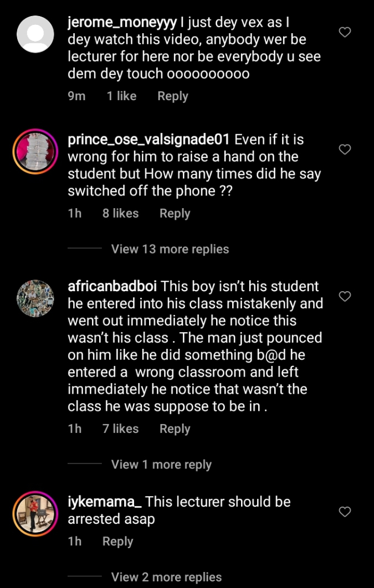
Task: View "8 likes" on prince_ose_valsignade01's comment
Action: pyautogui.click(x=120, y=214)
